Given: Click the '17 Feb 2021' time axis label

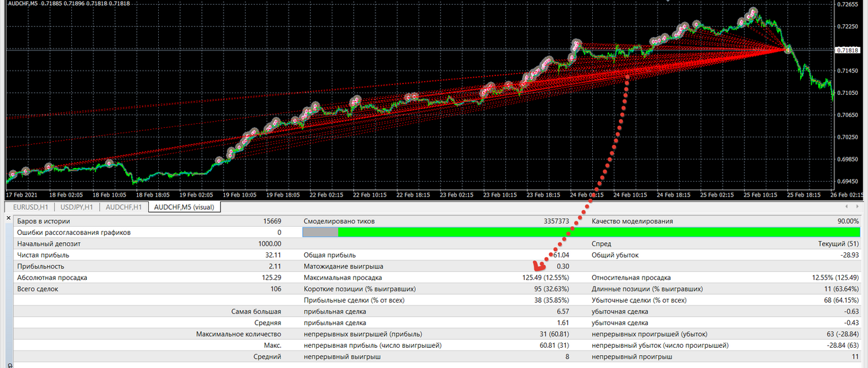Looking at the screenshot, I should pyautogui.click(x=22, y=195).
